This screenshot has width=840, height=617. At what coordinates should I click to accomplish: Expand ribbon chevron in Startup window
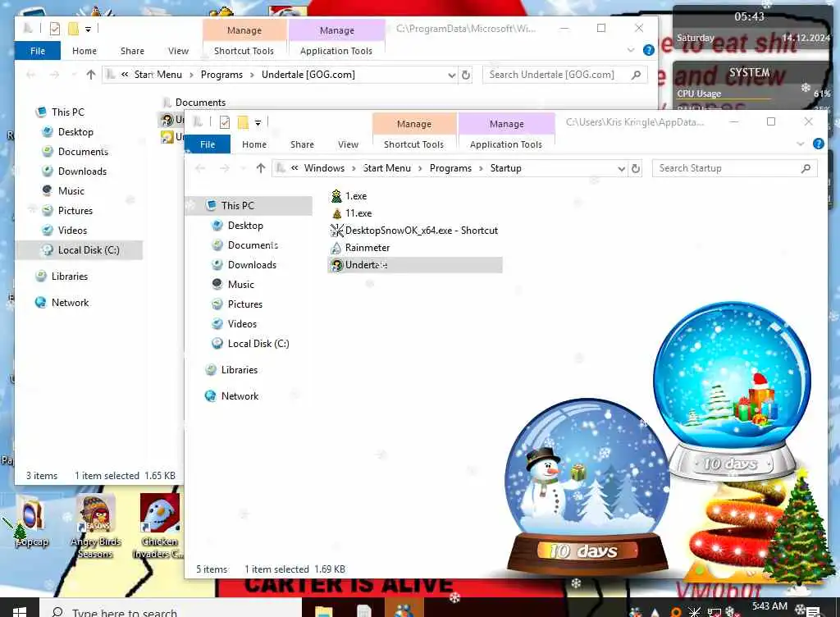tap(801, 144)
